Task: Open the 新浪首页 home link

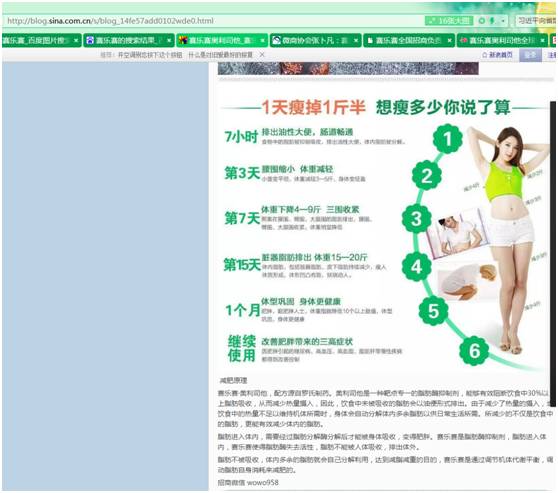Action: click(497, 55)
